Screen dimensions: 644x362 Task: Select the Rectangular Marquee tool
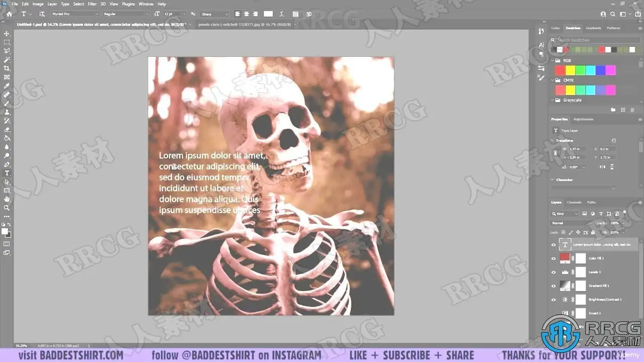(x=7, y=42)
